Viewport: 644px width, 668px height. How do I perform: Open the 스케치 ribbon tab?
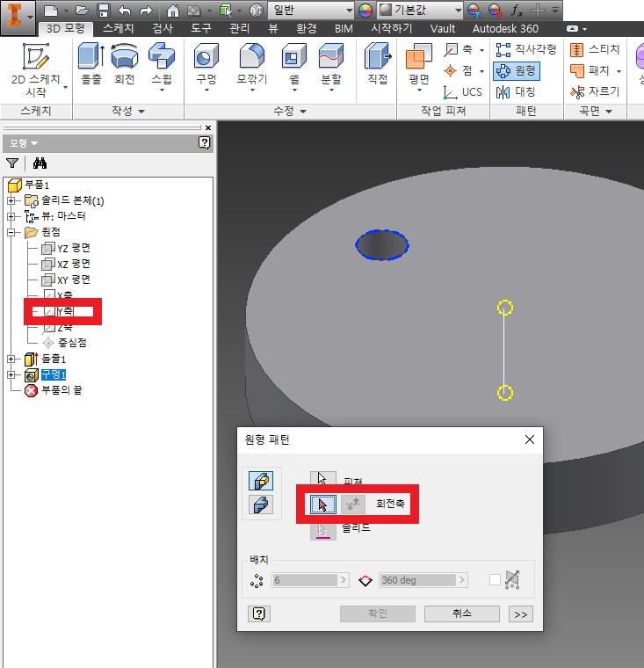pyautogui.click(x=119, y=28)
